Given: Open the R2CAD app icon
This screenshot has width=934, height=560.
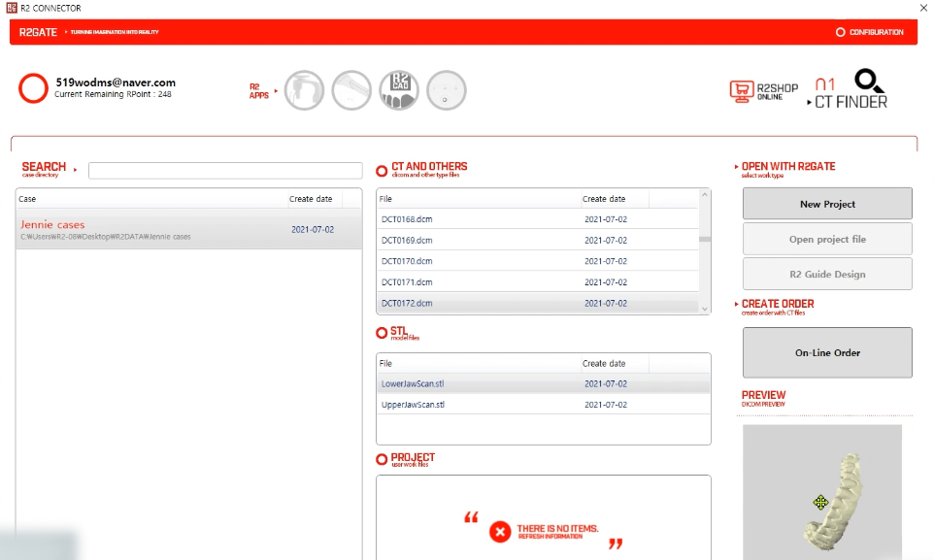Looking at the screenshot, I should (x=398, y=90).
